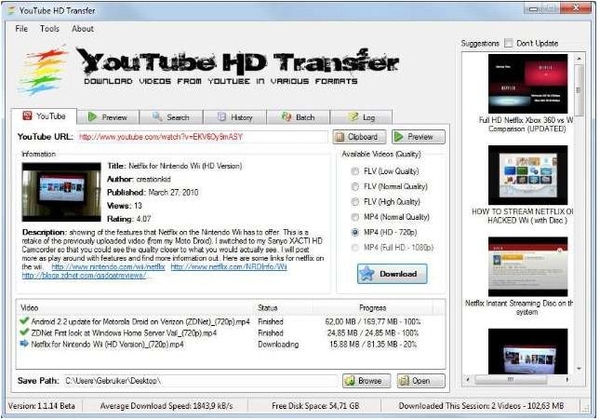Click the Video column header
The height and width of the screenshot is (420, 600).
coord(136,308)
